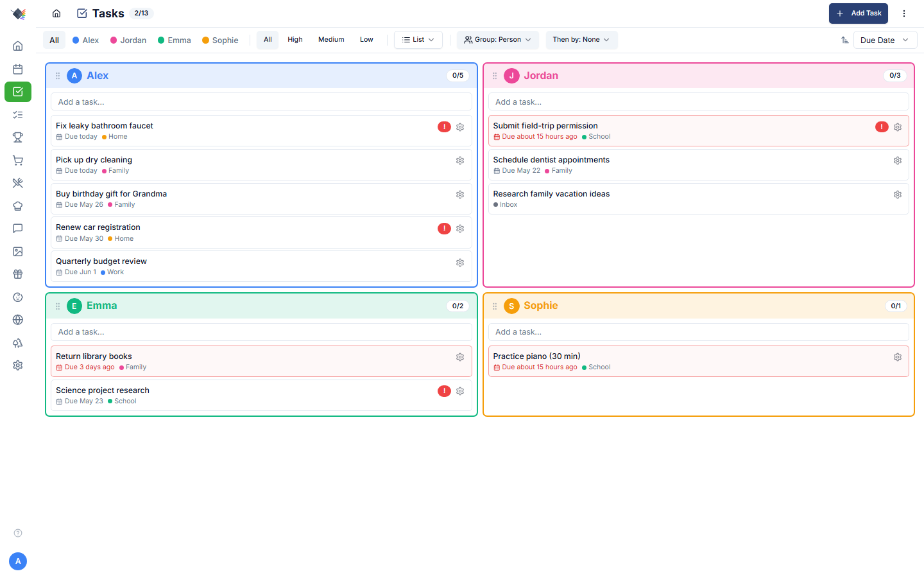The height and width of the screenshot is (578, 924).
Task: Grab the drag handle of the Jordan group
Action: click(x=495, y=76)
